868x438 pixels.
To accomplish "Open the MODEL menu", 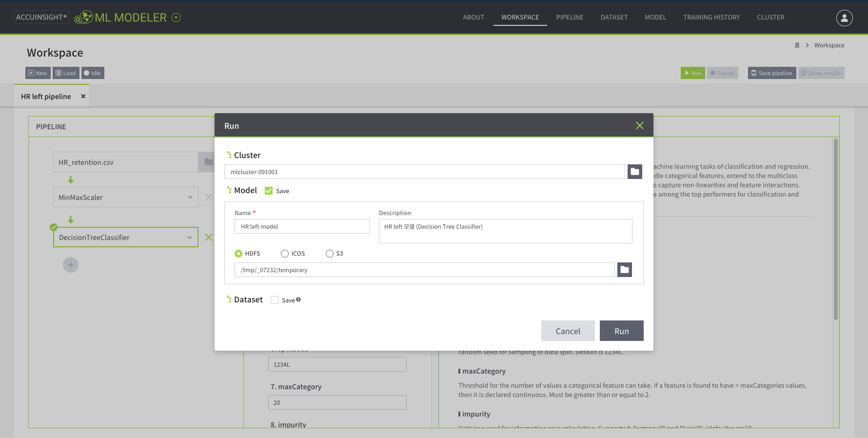I will 655,17.
